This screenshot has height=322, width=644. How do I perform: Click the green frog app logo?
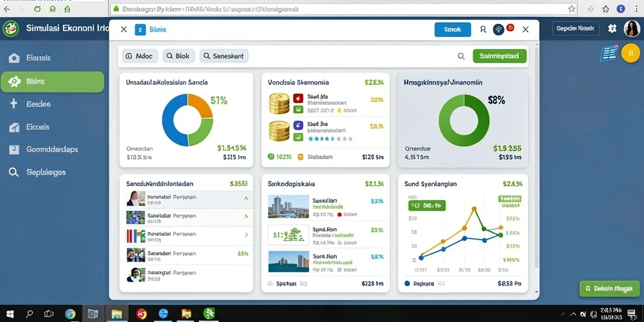pyautogui.click(x=11, y=29)
